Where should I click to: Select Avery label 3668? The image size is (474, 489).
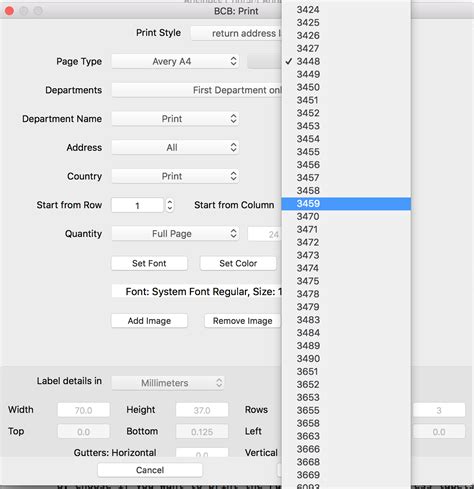(346, 462)
